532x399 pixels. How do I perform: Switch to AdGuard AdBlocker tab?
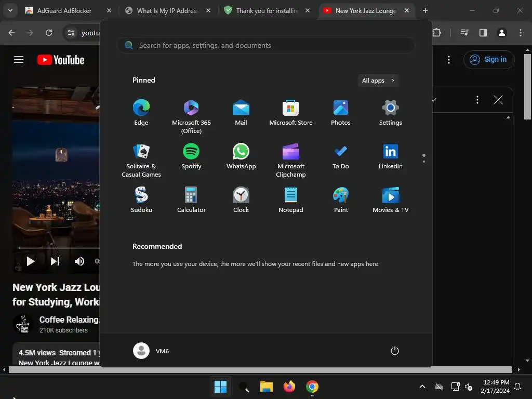pyautogui.click(x=64, y=11)
